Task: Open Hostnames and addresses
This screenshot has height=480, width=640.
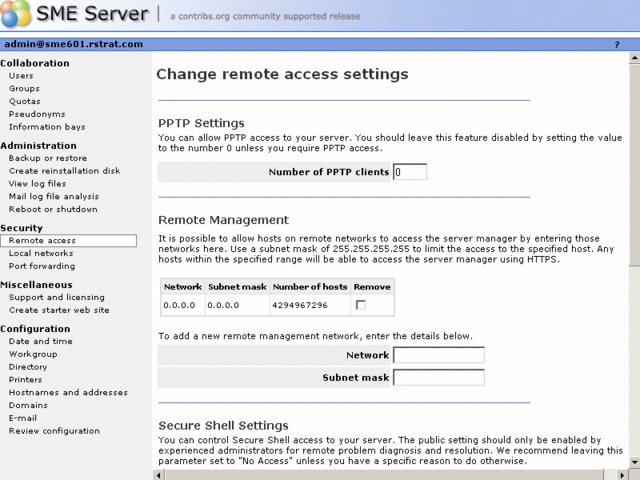Action: click(x=68, y=392)
